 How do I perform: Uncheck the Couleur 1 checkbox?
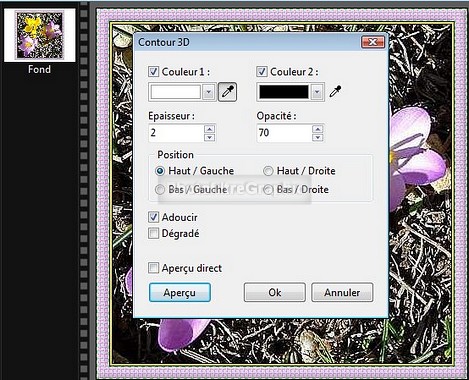click(x=153, y=72)
